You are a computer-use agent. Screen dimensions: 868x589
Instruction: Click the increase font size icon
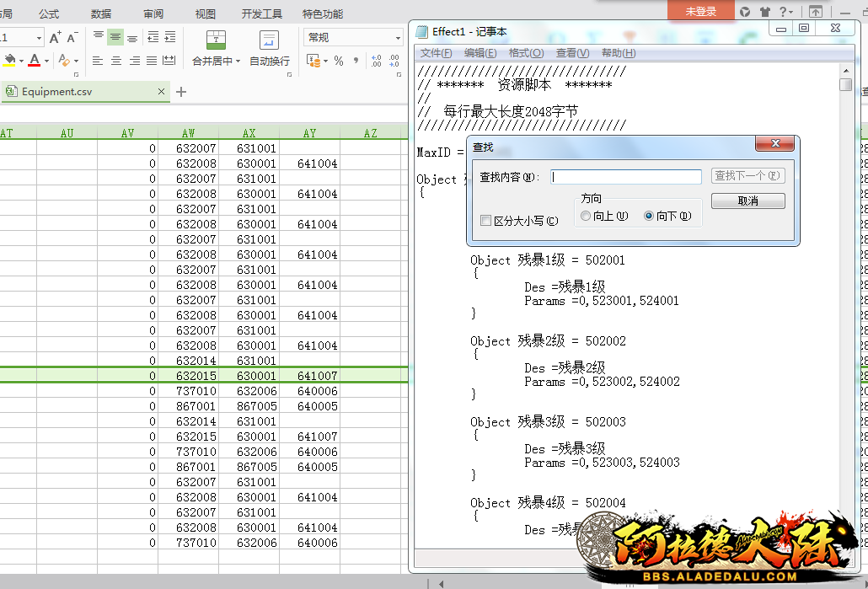[55, 38]
